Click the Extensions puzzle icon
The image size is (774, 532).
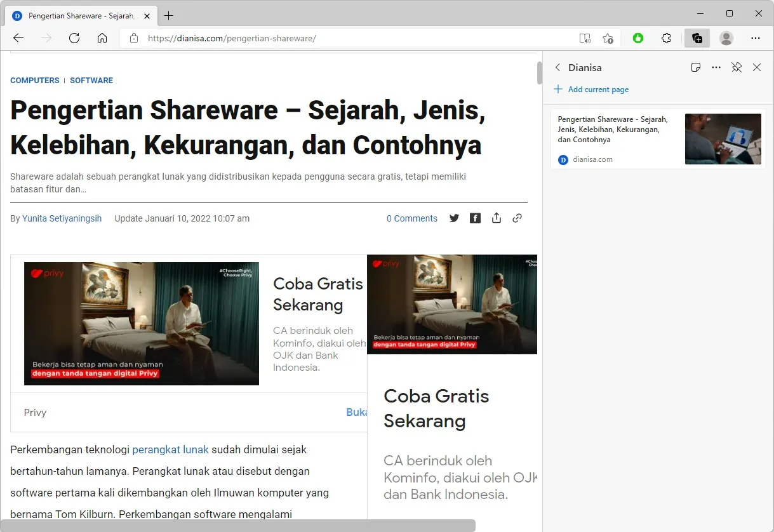(666, 38)
